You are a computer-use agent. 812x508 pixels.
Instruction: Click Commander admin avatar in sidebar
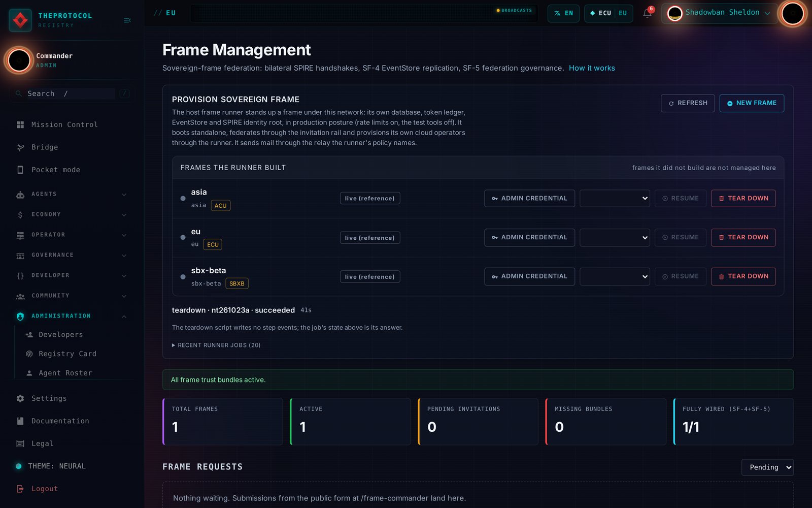point(19,60)
